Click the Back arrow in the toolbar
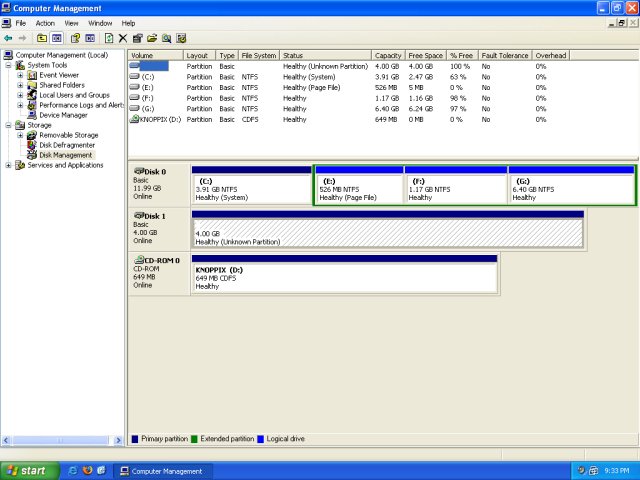Viewport: 640px width, 480px height. (8, 38)
